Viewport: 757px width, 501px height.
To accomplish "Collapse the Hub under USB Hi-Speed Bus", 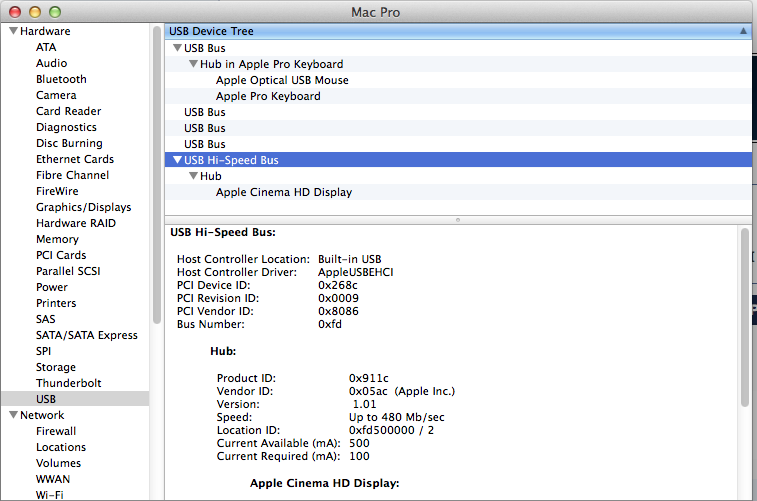I will pos(192,176).
